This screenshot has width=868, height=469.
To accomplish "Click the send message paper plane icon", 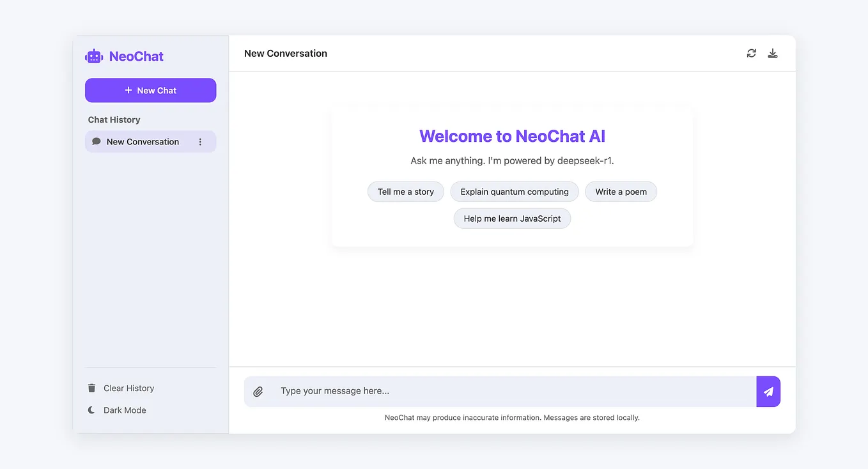I will pos(768,391).
